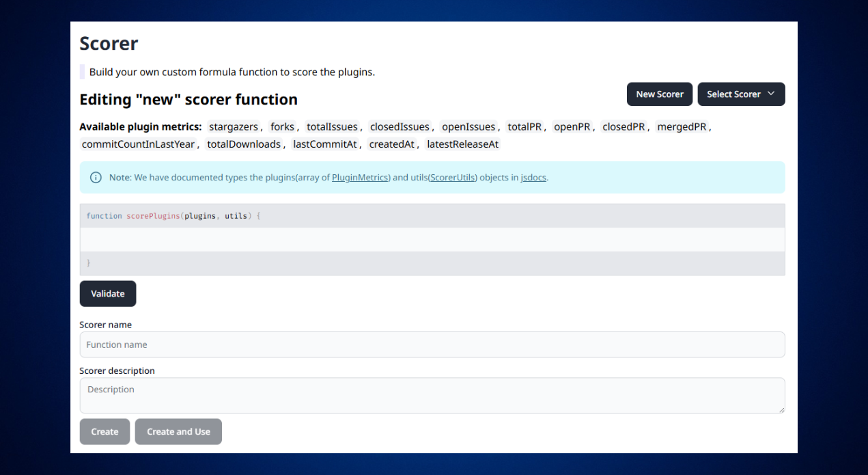Open the Select Scorer dropdown
868x475 pixels.
point(741,94)
